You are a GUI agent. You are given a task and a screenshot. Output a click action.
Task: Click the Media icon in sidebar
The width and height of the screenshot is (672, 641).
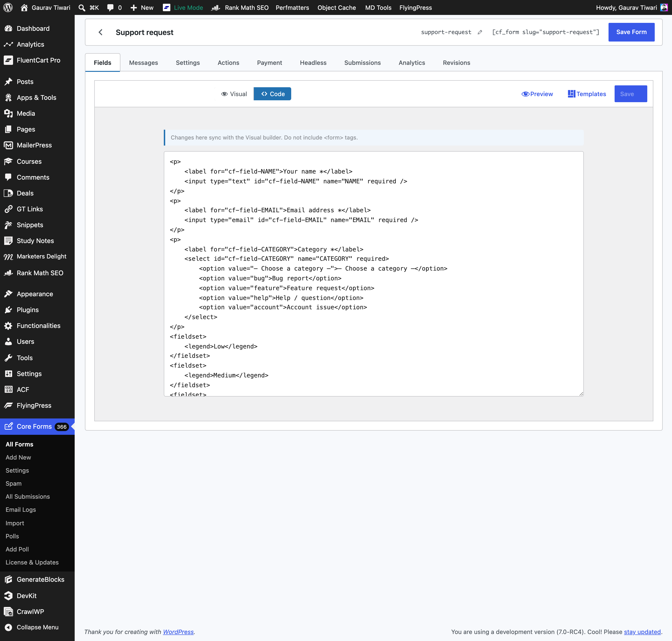point(9,113)
